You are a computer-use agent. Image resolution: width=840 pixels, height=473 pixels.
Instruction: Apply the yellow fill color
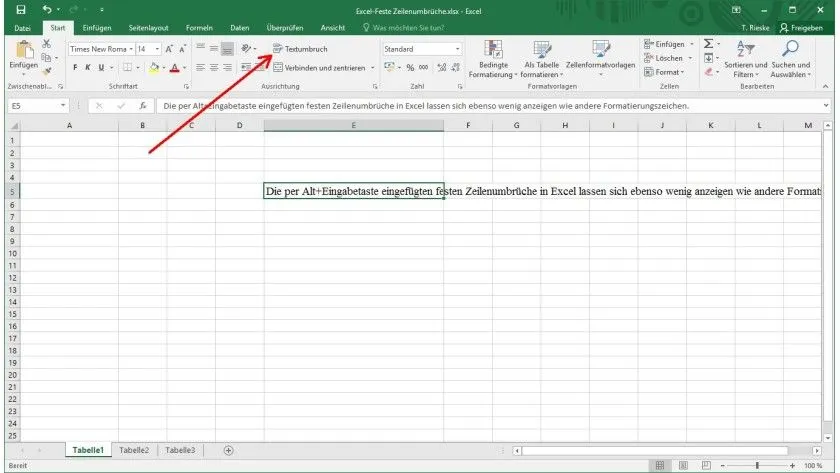(154, 67)
